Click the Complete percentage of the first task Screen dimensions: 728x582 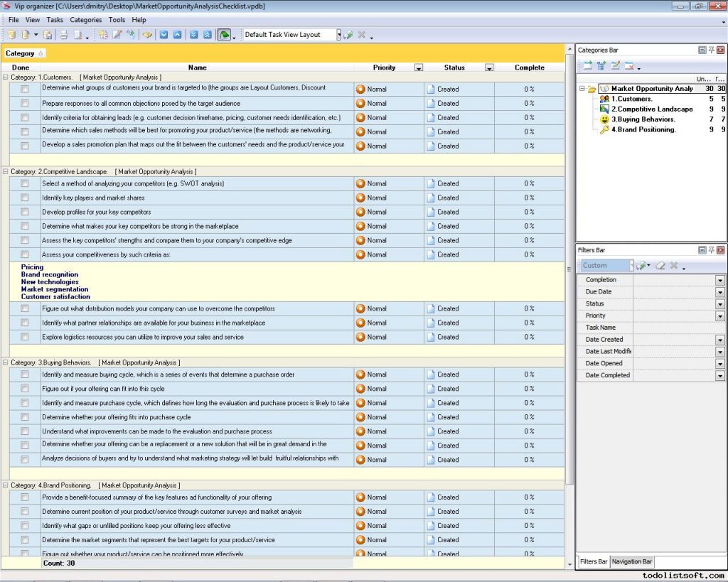(529, 89)
